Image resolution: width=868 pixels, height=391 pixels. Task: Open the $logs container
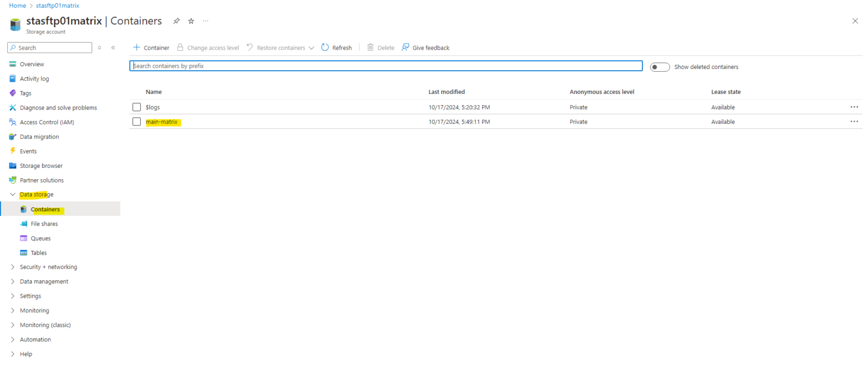(153, 107)
